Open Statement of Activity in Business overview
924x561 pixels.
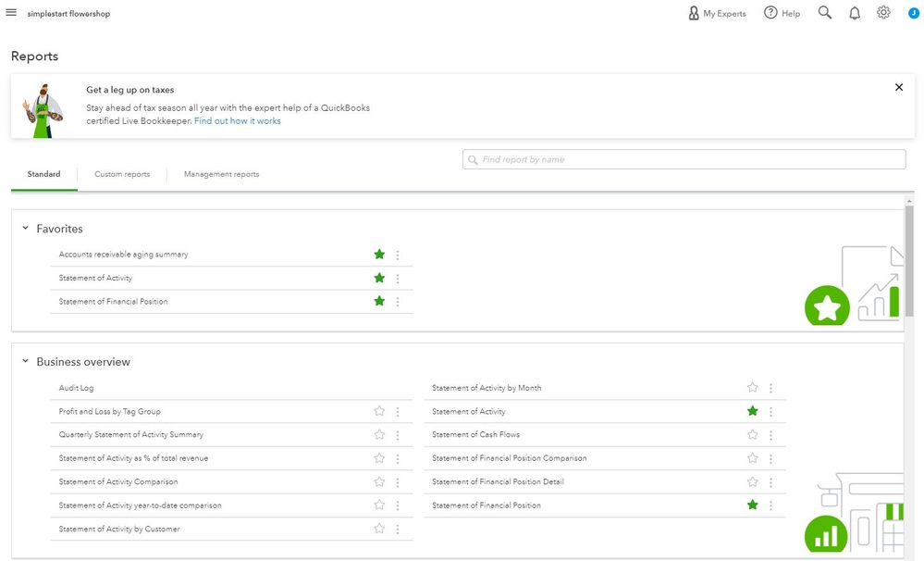tap(469, 412)
